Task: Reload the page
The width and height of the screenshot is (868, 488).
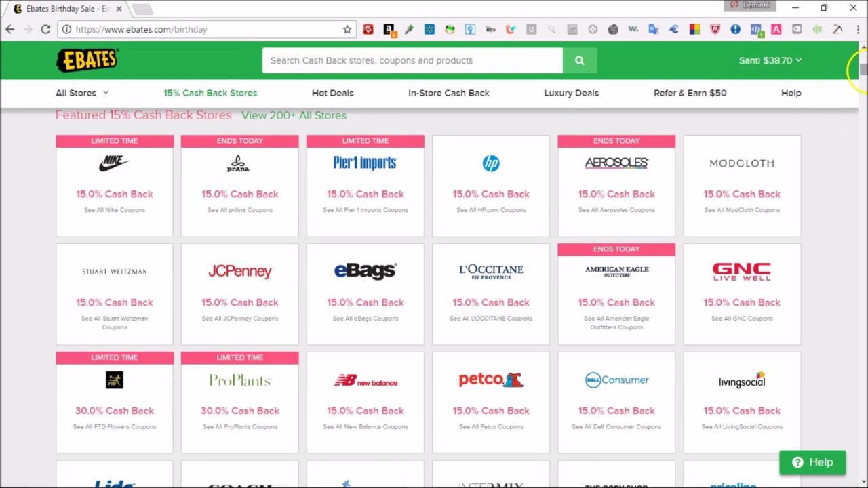Action: click(x=45, y=29)
